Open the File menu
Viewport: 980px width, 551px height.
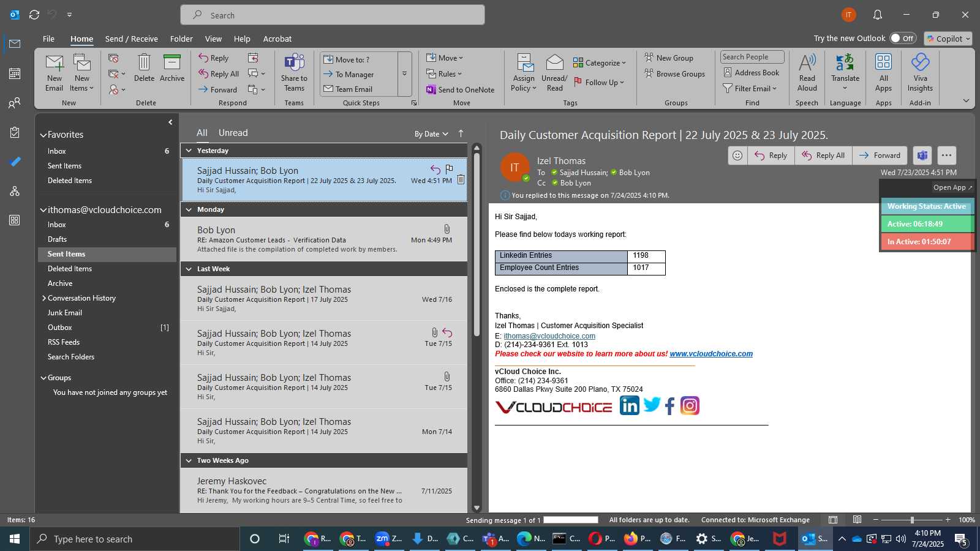click(48, 39)
